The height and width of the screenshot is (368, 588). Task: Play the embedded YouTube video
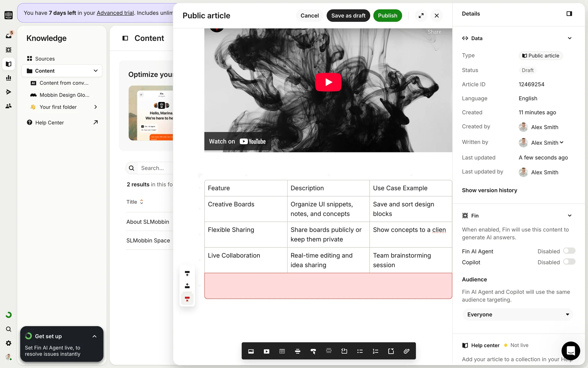tap(328, 82)
